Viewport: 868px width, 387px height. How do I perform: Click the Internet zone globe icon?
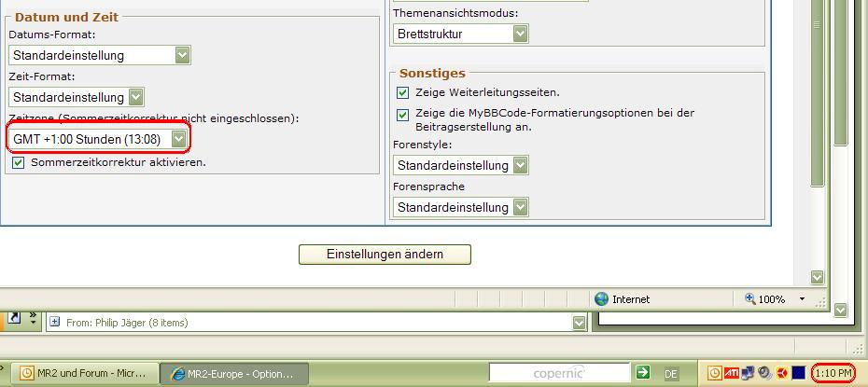point(602,299)
